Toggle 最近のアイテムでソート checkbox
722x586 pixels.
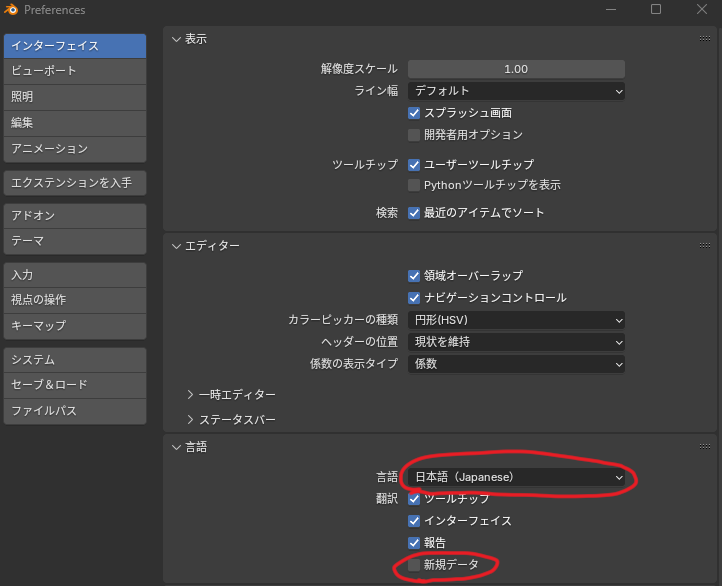click(x=414, y=213)
